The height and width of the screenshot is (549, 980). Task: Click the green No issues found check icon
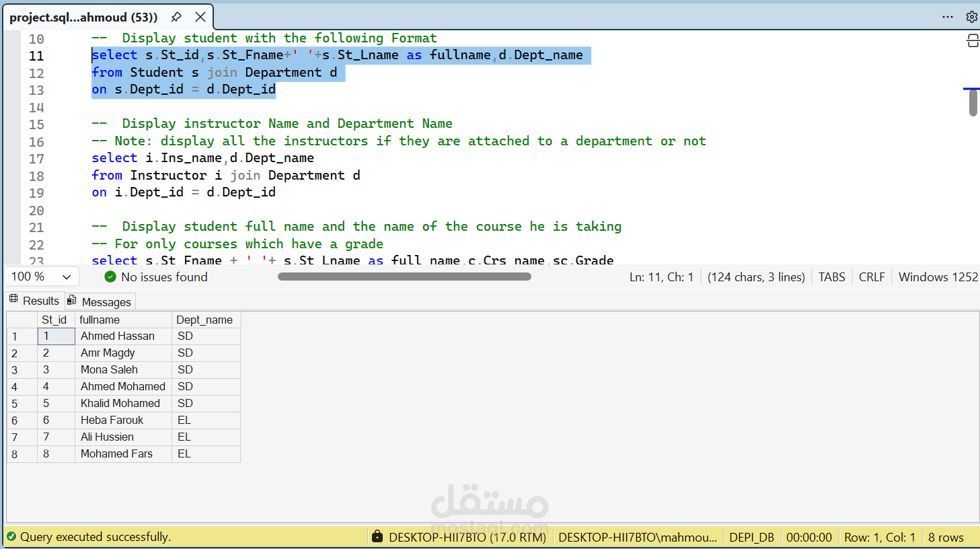[x=109, y=277]
